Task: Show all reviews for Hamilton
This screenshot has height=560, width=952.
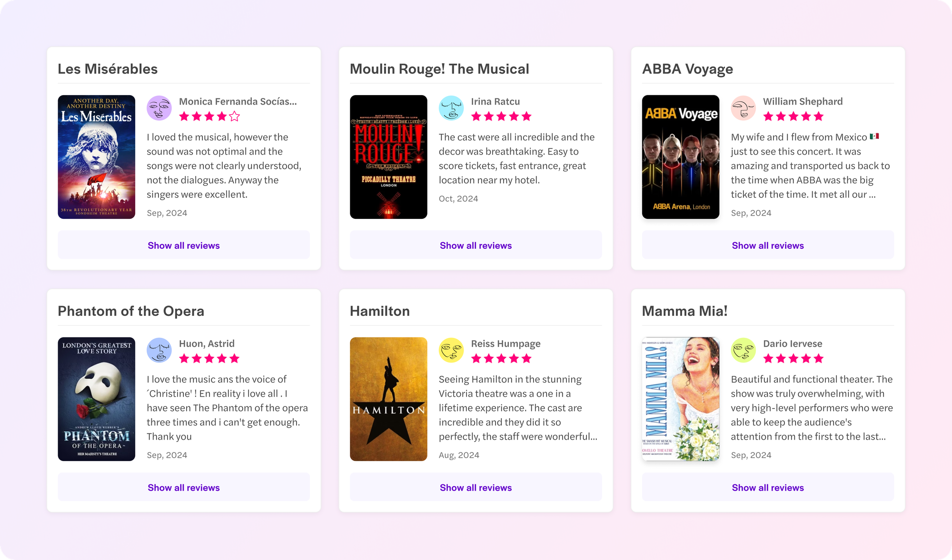Action: pos(476,487)
